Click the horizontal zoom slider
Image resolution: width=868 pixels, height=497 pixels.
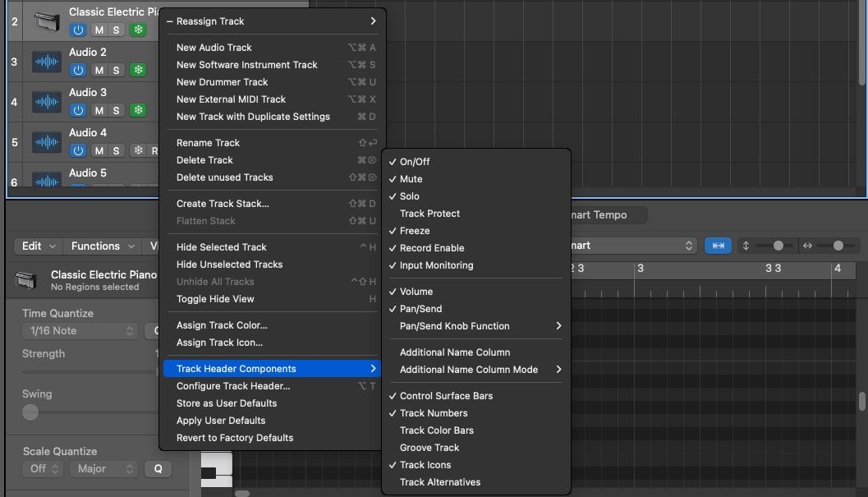coord(838,245)
